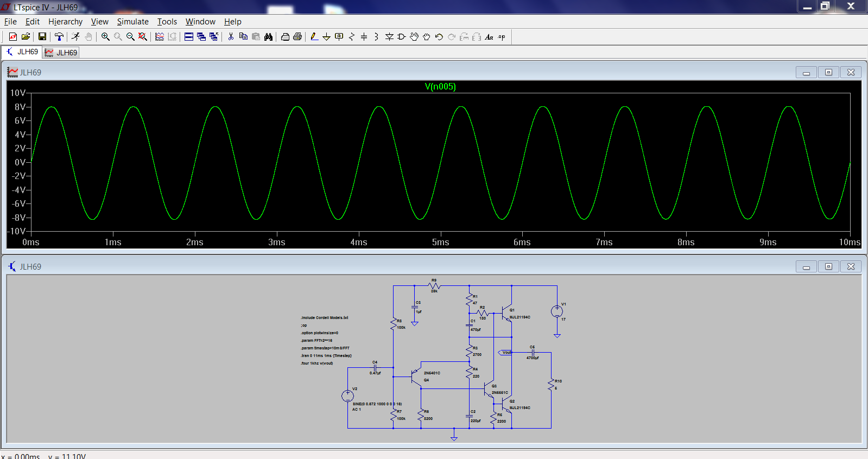The width and height of the screenshot is (868, 459).
Task: Select the Draw Wire pencil tool
Action: point(314,37)
